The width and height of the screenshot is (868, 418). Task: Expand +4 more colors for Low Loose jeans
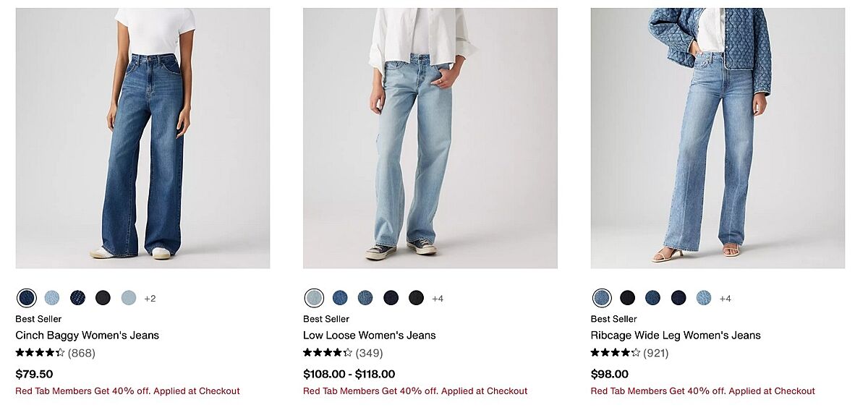click(x=438, y=299)
